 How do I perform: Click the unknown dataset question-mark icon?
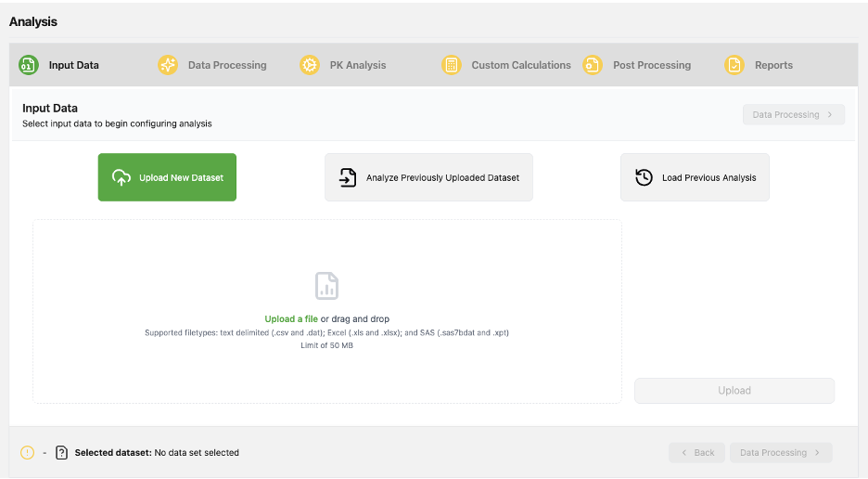tap(61, 453)
